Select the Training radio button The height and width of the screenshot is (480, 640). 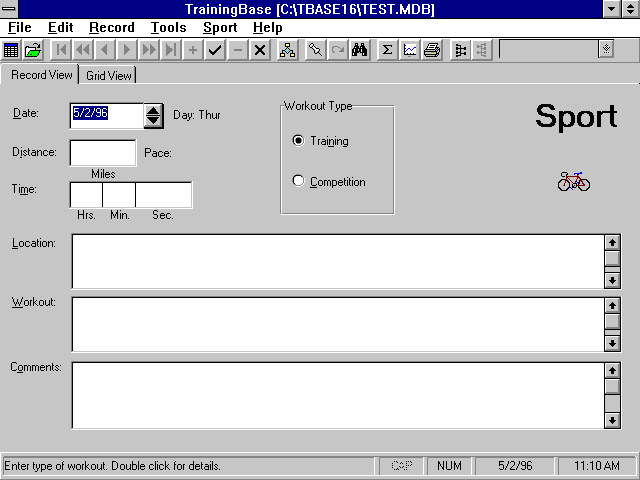[x=298, y=141]
